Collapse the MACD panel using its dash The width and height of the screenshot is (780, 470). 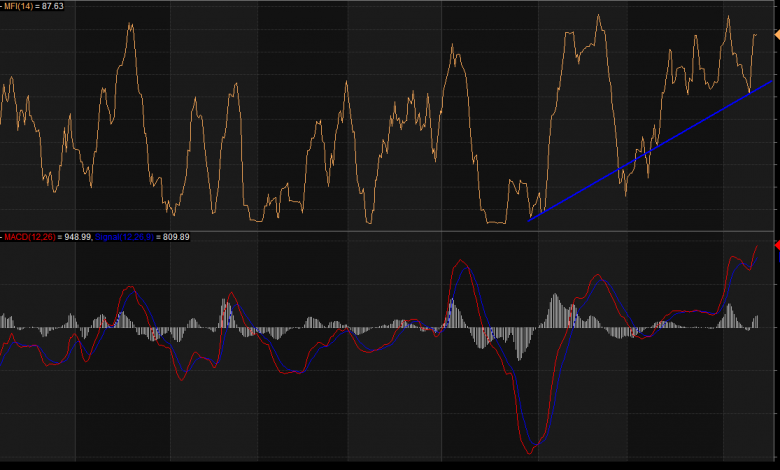(2, 237)
